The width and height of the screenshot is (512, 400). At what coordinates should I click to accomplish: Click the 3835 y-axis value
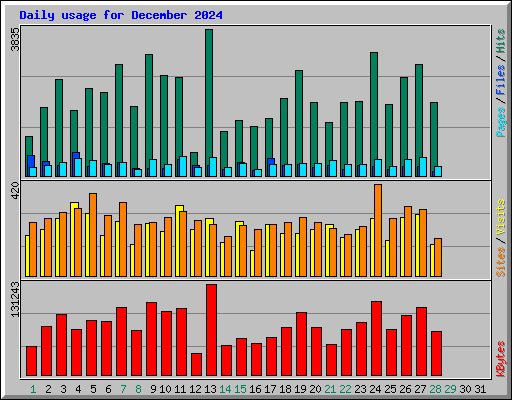[15, 39]
